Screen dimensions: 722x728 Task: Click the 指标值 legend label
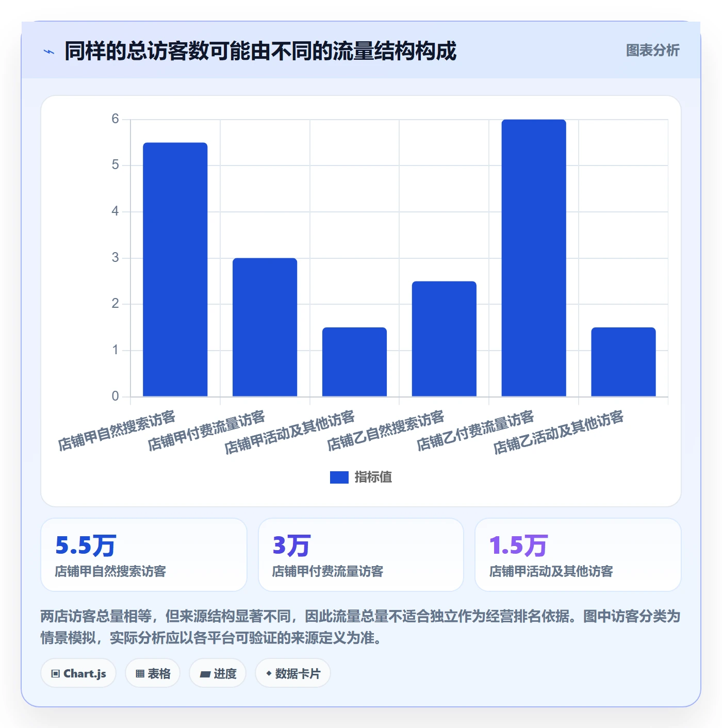click(x=373, y=477)
